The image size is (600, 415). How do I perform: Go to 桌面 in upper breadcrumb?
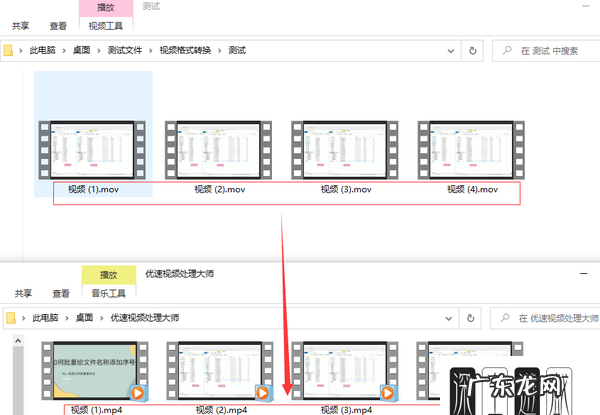coord(82,50)
